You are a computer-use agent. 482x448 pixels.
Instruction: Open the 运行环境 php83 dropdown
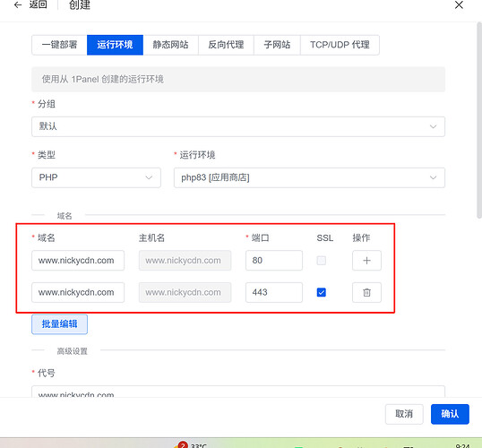point(309,177)
